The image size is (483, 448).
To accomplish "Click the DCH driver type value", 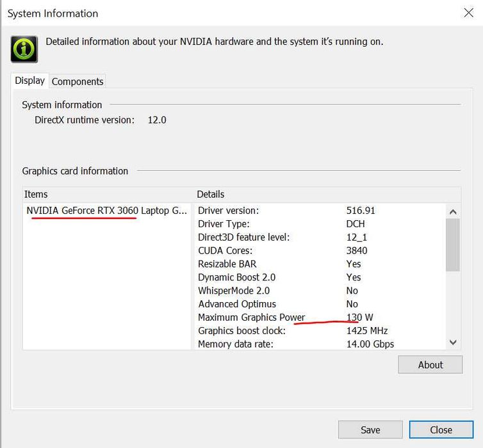I will (355, 224).
